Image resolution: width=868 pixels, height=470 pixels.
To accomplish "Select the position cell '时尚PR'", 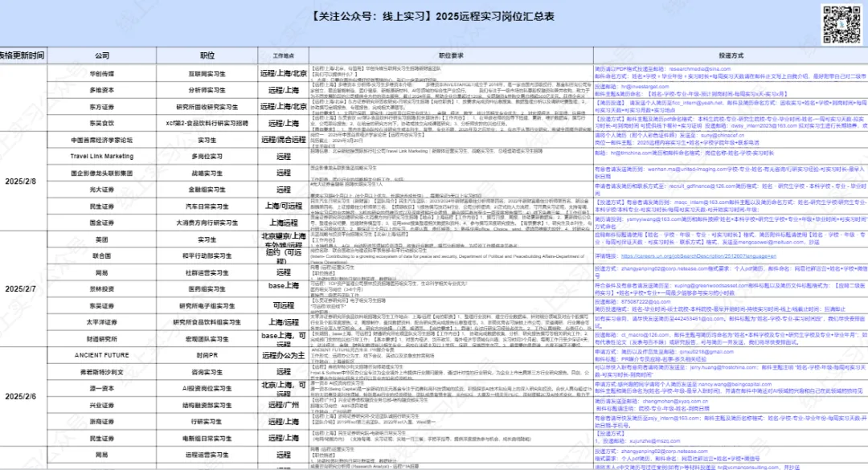I will coord(207,355).
